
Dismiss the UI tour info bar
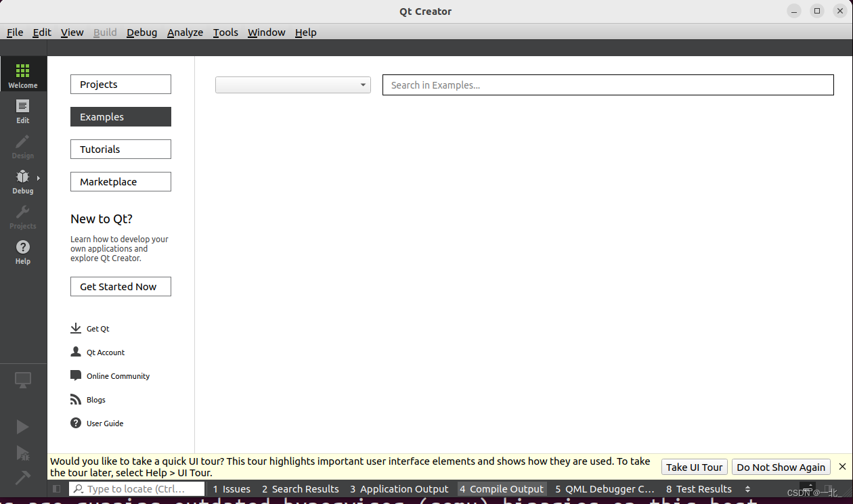pos(842,467)
